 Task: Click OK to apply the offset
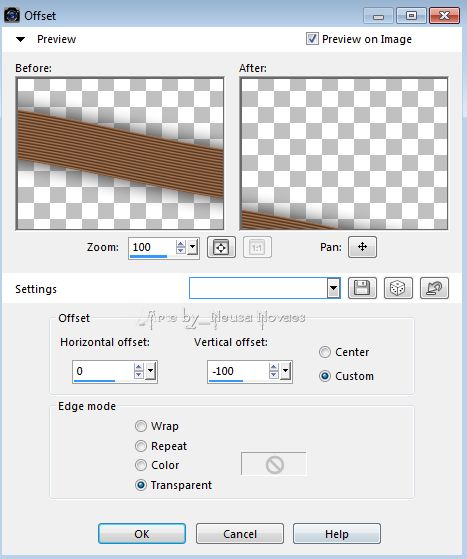coord(142,534)
